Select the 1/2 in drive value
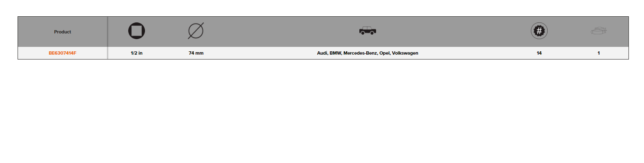Image resolution: width=644 pixels, height=163 pixels. point(136,53)
